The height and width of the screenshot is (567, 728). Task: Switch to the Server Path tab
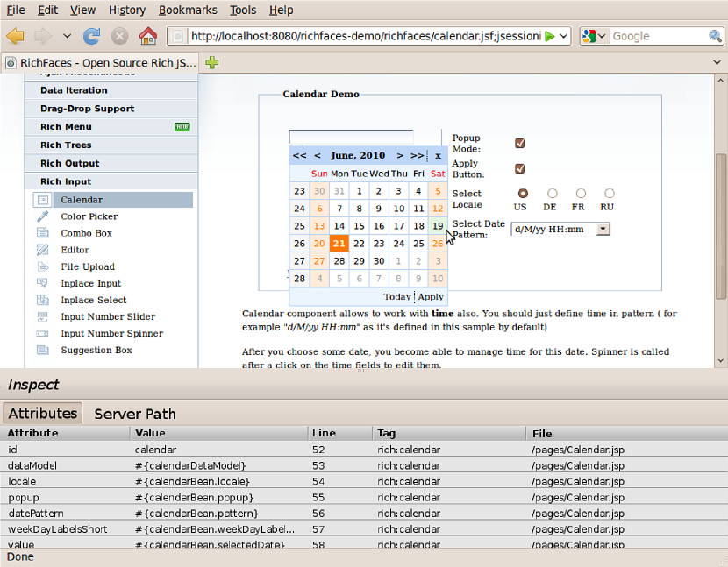135,414
